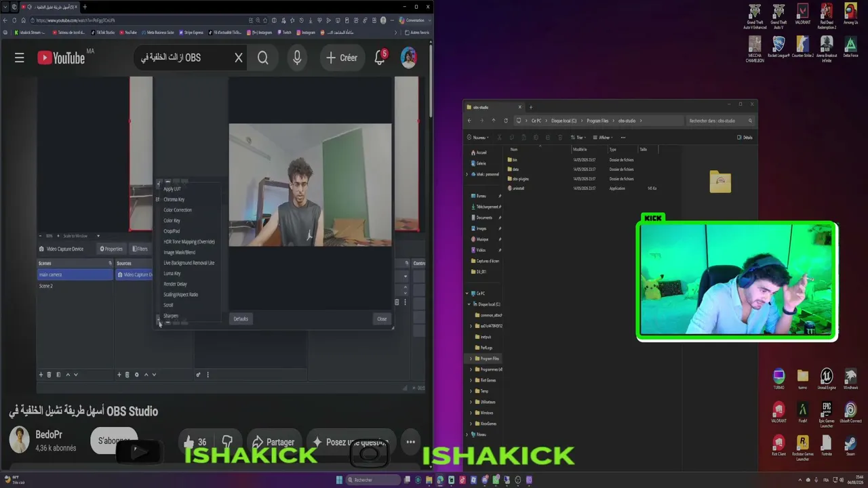868x488 pixels.
Task: Expand the Windows tree node
Action: coord(471,413)
